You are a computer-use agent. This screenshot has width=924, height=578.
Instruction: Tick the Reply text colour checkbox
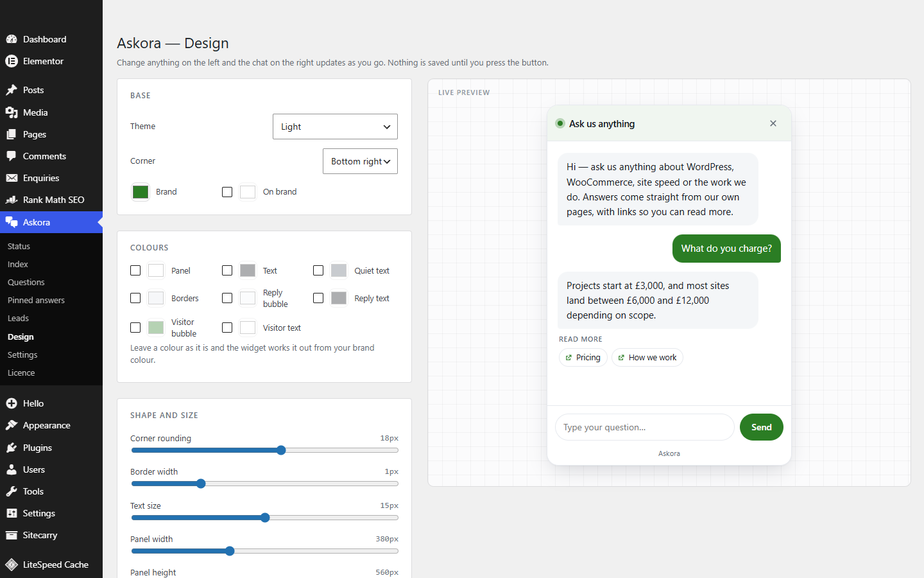(x=318, y=298)
